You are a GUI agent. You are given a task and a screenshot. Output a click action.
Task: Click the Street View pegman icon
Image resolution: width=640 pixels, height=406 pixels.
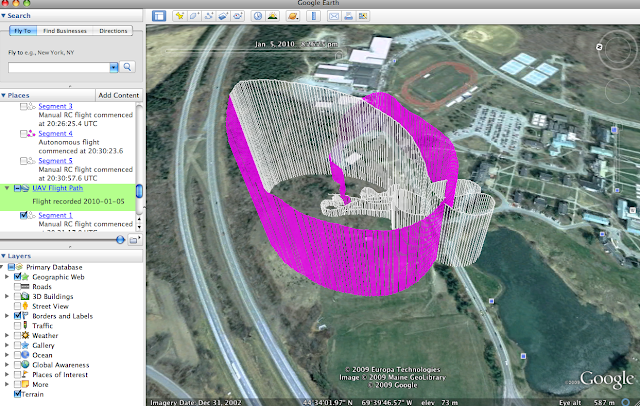tap(25, 306)
